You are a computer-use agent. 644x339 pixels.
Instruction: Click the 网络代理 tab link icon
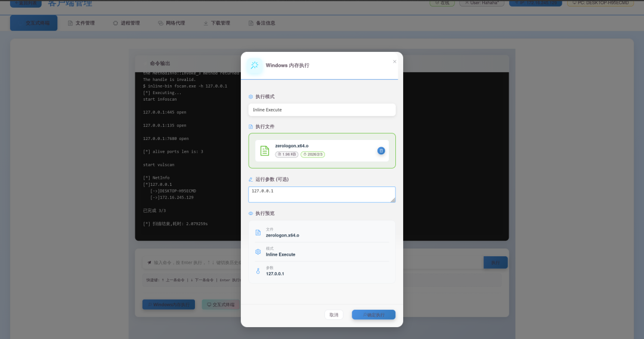[160, 23]
